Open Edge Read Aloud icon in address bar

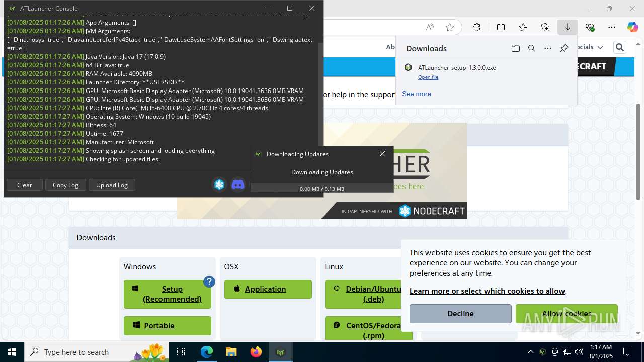[x=430, y=27]
